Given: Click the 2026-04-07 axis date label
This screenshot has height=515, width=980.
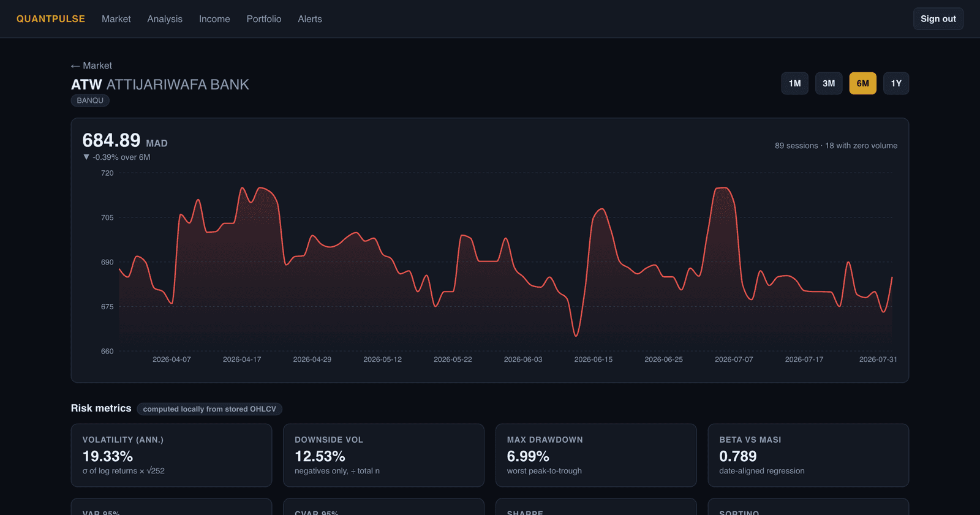Looking at the screenshot, I should coord(171,359).
